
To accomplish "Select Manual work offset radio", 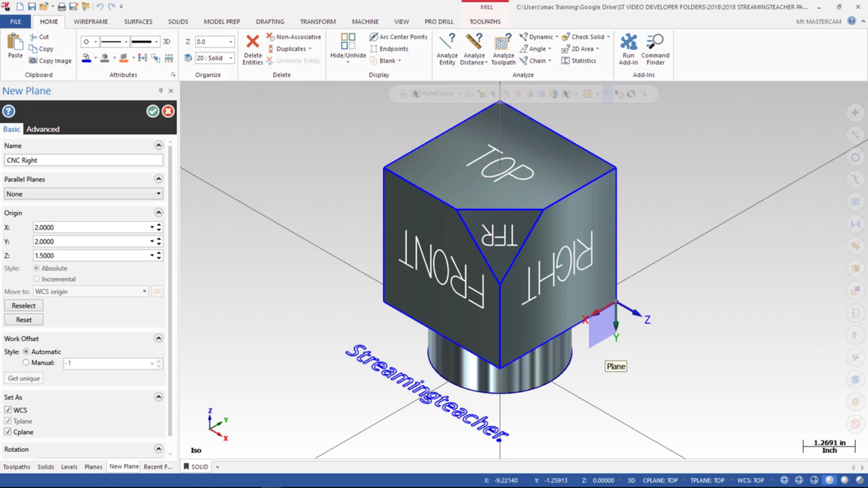I will [x=26, y=362].
